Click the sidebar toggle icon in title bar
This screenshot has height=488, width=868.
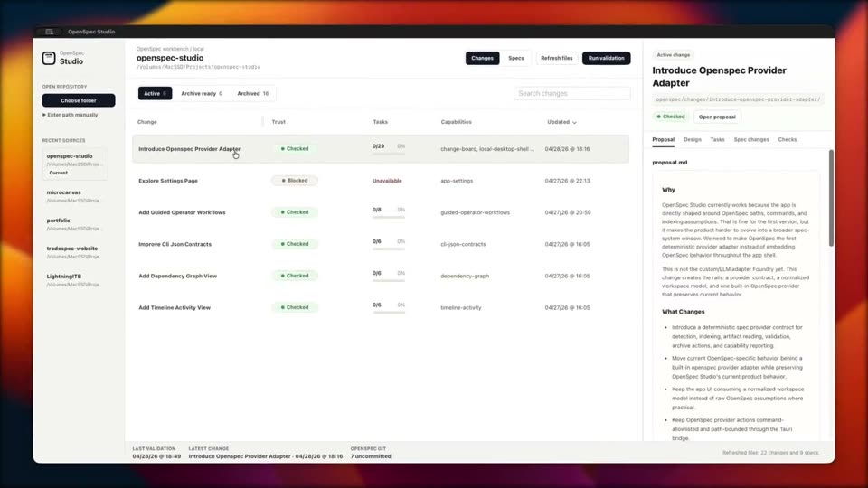click(49, 32)
